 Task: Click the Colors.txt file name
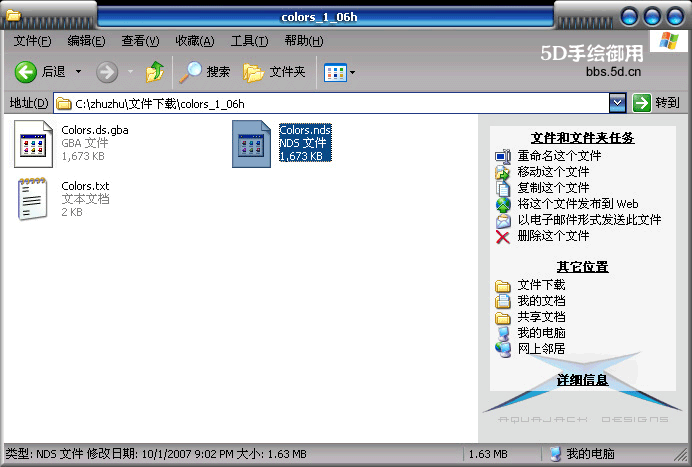pos(85,186)
